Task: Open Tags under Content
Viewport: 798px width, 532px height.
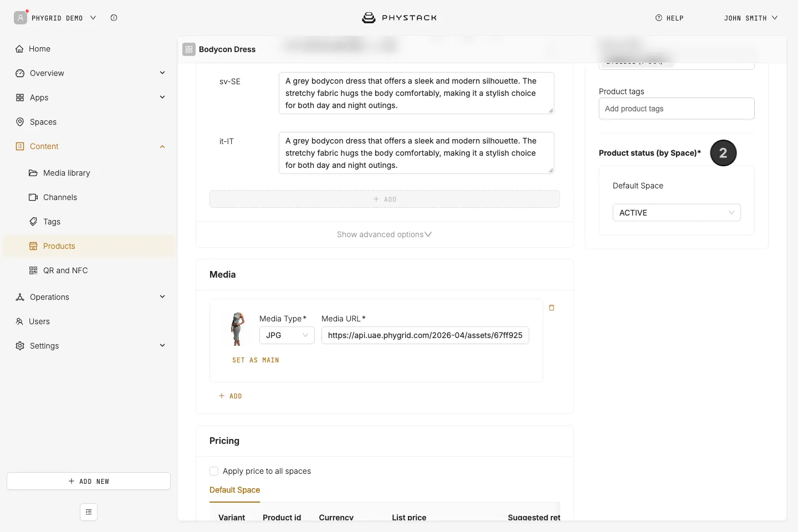Action: click(x=52, y=222)
